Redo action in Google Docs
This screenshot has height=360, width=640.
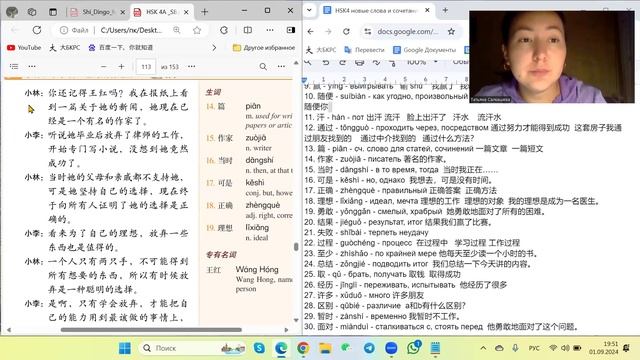pyautogui.click(x=342, y=62)
